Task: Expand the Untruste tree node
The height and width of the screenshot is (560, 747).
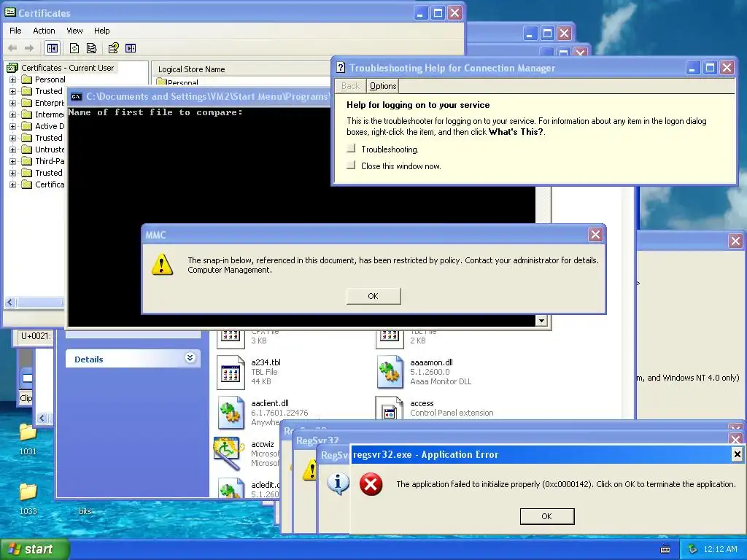Action: tap(13, 149)
